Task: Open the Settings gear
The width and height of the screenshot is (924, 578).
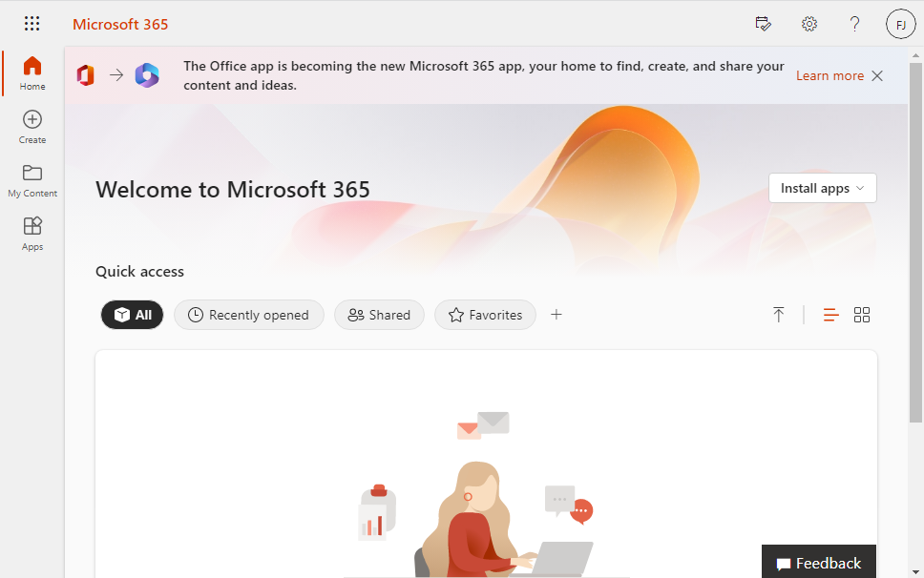Action: (x=809, y=24)
